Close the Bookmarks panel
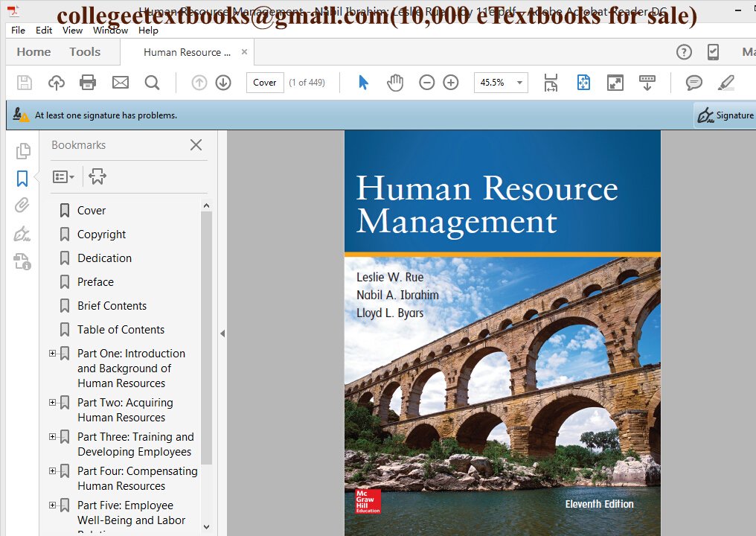 [x=196, y=144]
